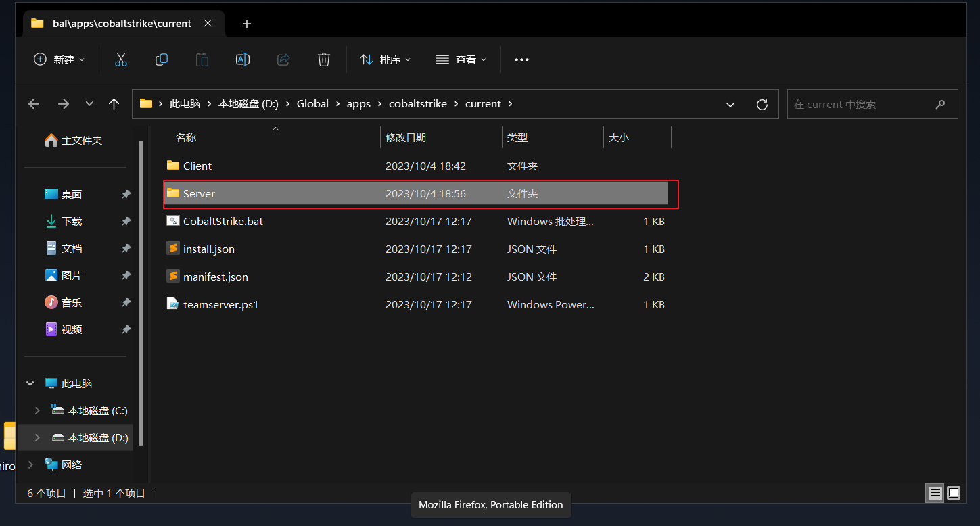Click cobaltstrike in address breadcrumb

tap(418, 104)
